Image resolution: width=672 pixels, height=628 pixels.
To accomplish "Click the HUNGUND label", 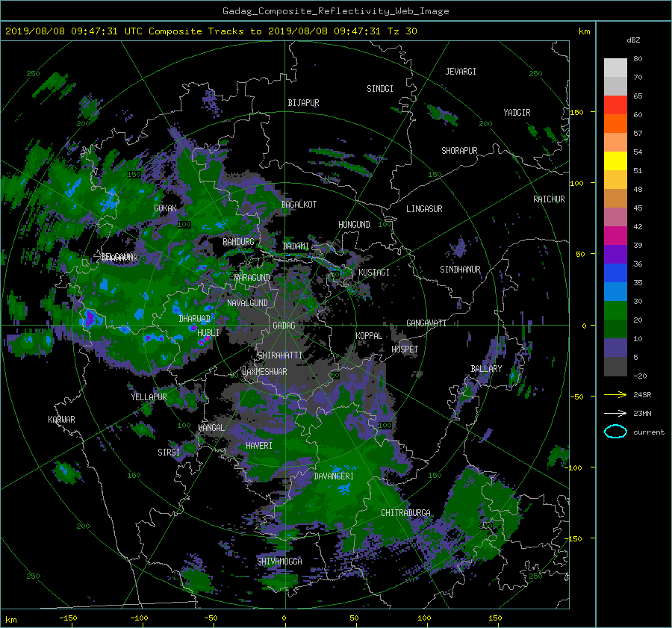I will tap(354, 225).
